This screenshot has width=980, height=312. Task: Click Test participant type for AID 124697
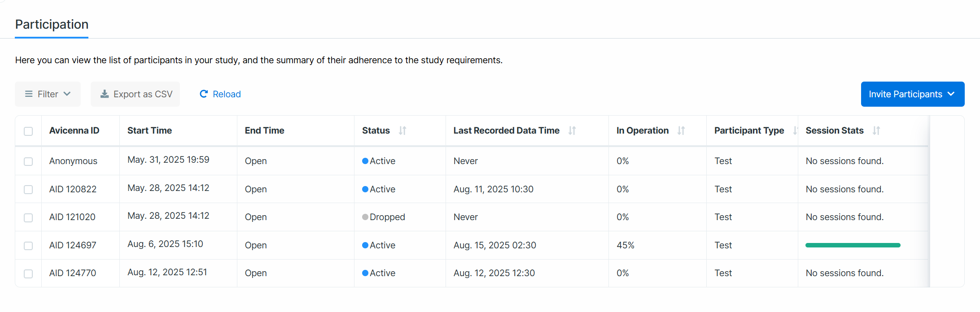tap(723, 245)
